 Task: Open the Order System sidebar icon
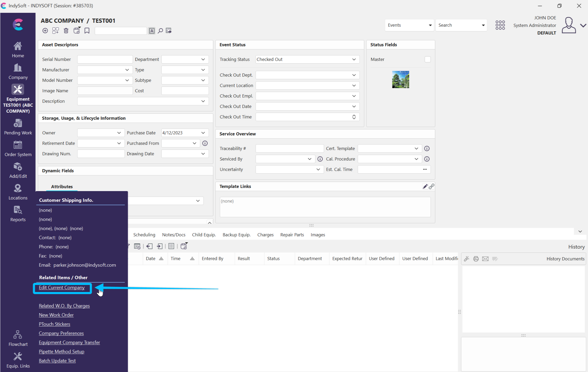pyautogui.click(x=18, y=149)
